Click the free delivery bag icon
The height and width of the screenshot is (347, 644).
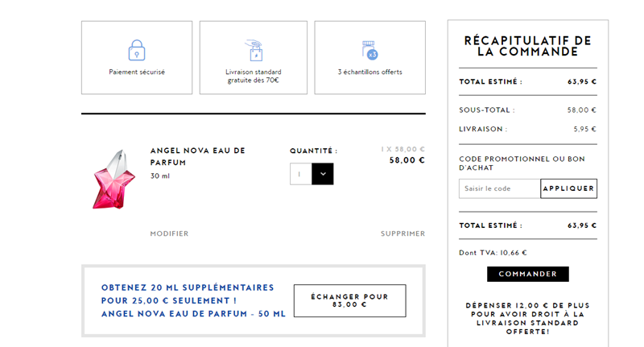254,50
